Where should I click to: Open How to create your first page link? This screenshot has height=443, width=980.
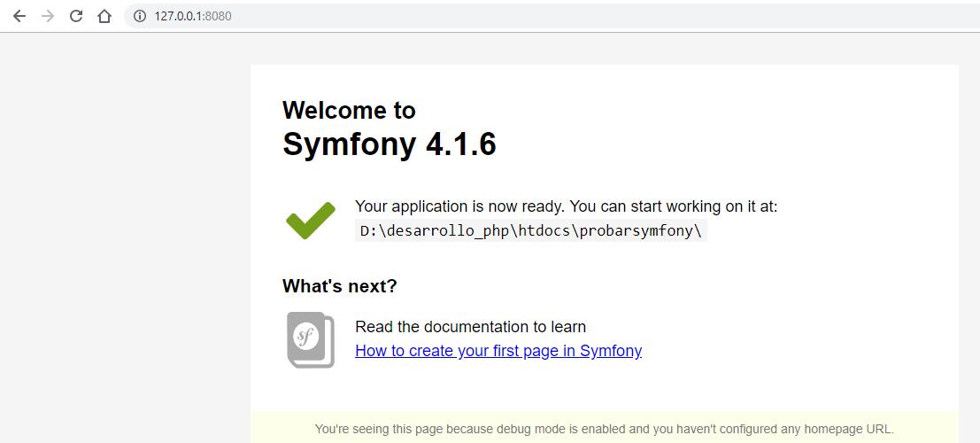coord(498,351)
